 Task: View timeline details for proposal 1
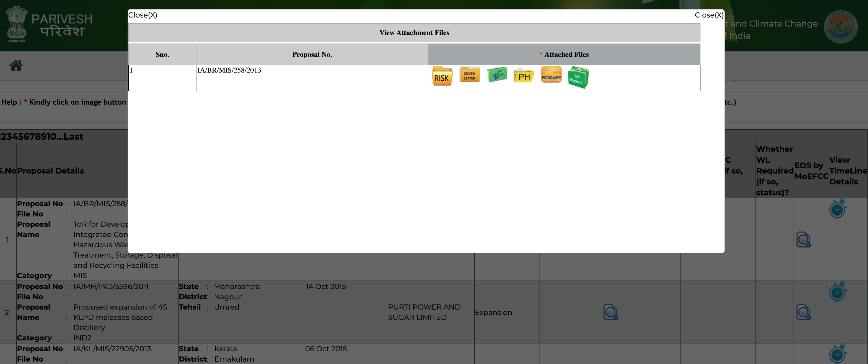click(x=837, y=209)
